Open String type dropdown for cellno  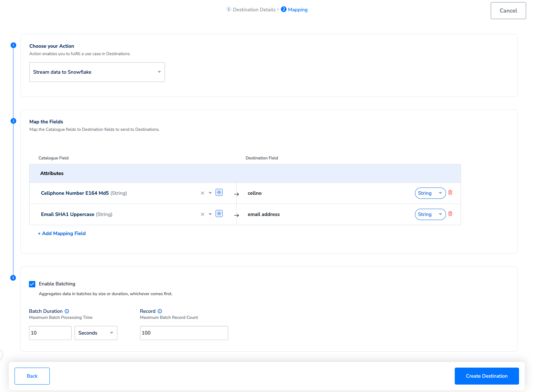430,193
